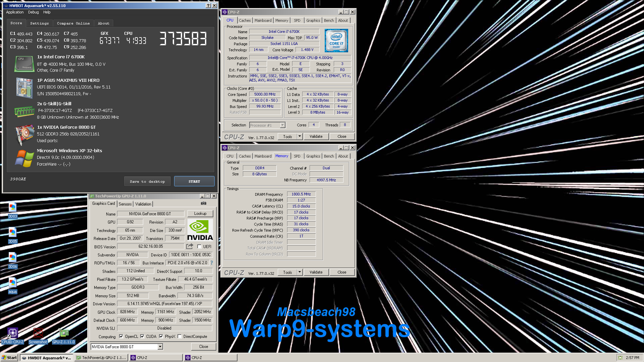
Task: Click the Windows Start button
Action: click(9, 358)
